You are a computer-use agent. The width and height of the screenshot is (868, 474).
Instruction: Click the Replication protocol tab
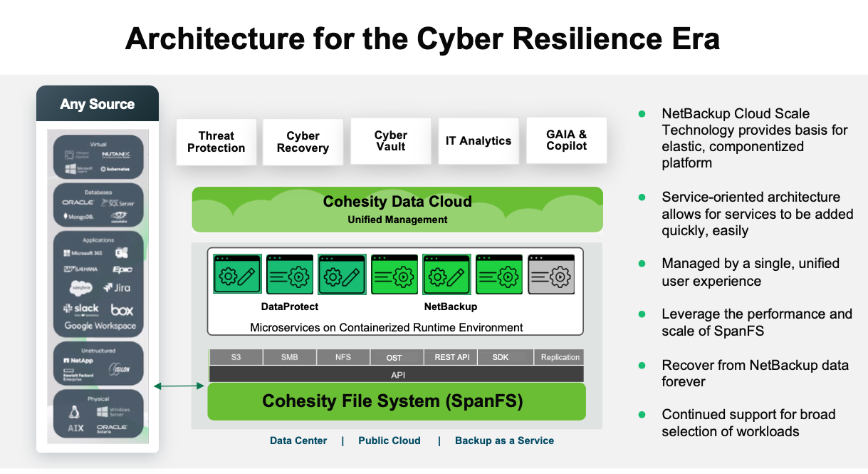559,357
